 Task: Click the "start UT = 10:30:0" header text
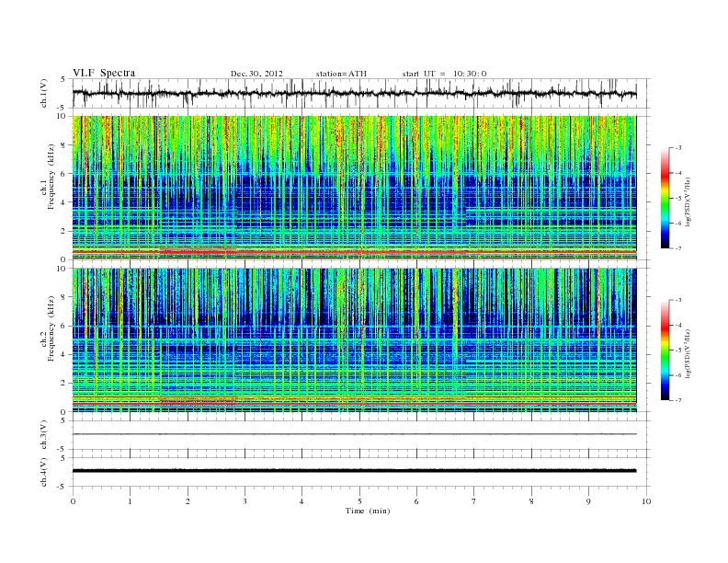444,74
